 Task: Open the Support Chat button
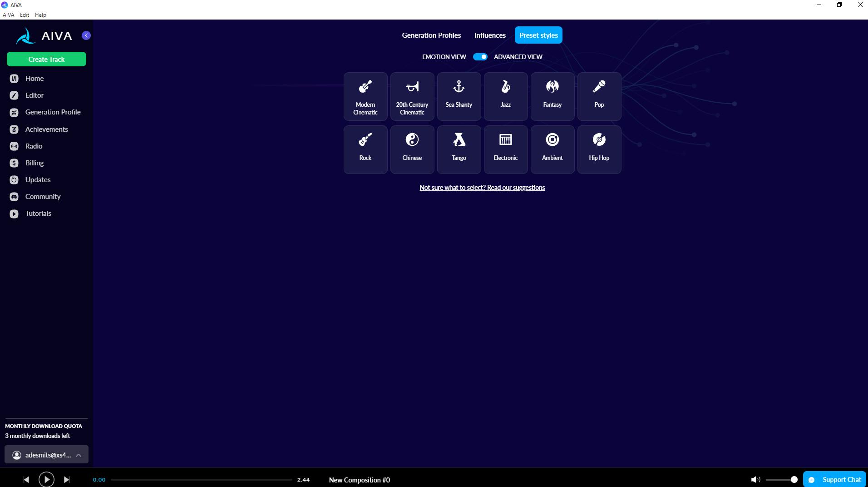pyautogui.click(x=834, y=480)
